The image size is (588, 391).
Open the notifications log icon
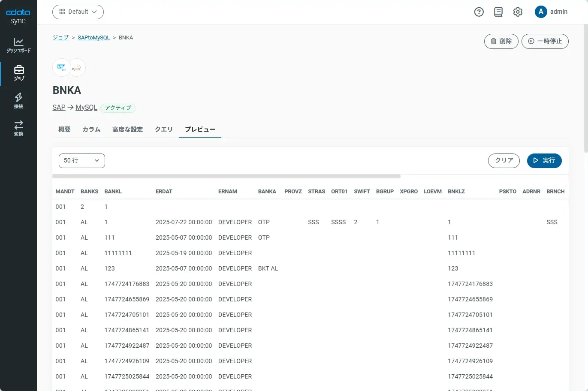coord(498,12)
